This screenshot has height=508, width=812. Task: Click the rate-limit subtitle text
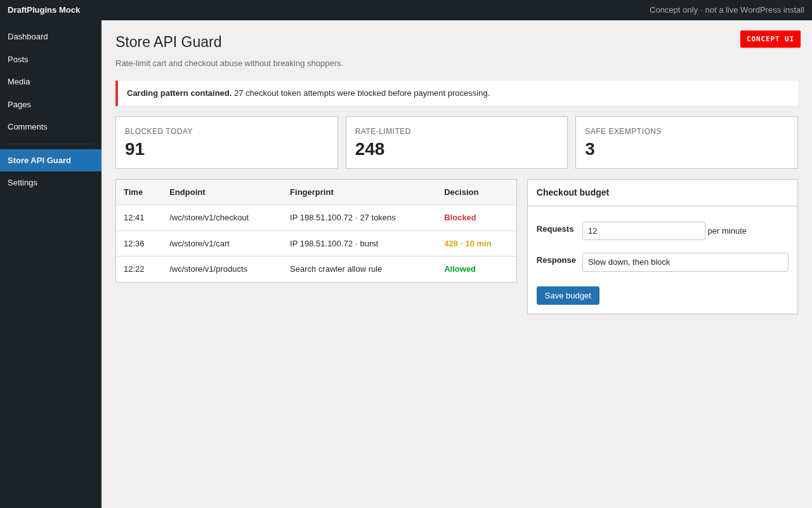[x=229, y=63]
